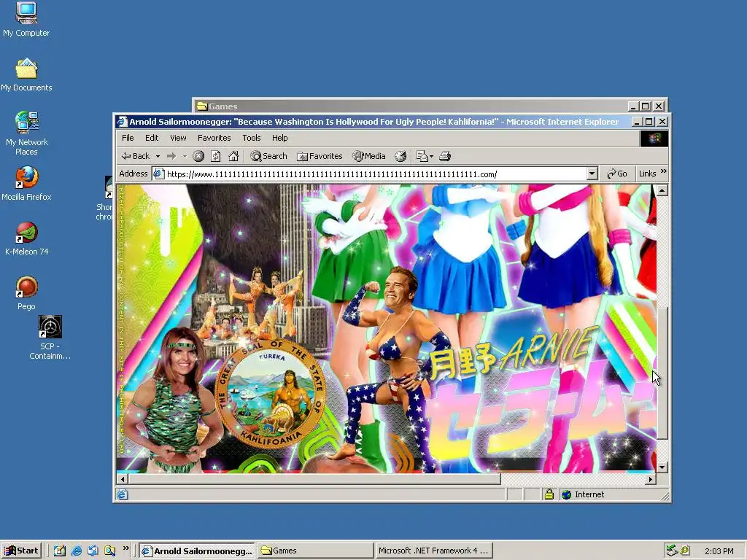Select the K-Meleon 74 desktop shortcut
Image resolution: width=747 pixels, height=560 pixels.
(x=27, y=238)
